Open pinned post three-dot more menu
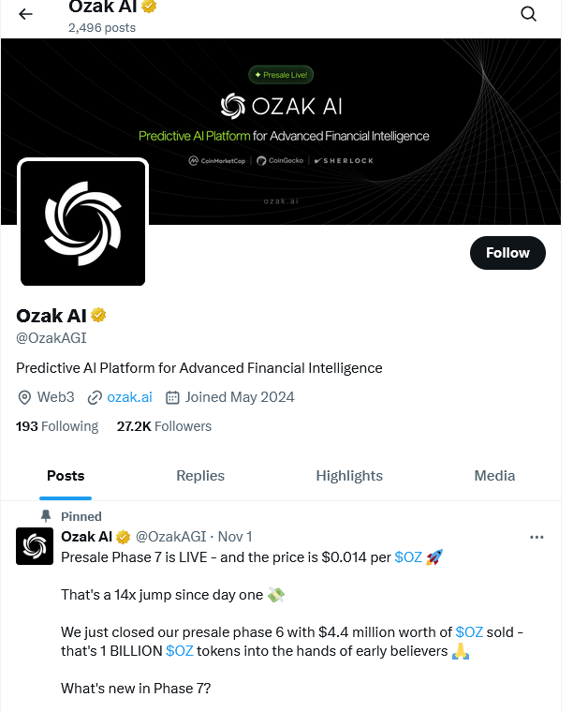588x712 pixels. coord(537,537)
